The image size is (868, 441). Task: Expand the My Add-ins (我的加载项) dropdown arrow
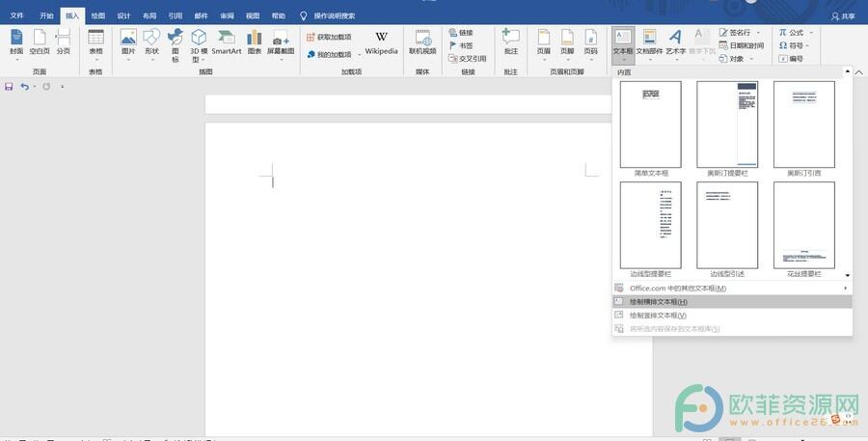(x=359, y=54)
